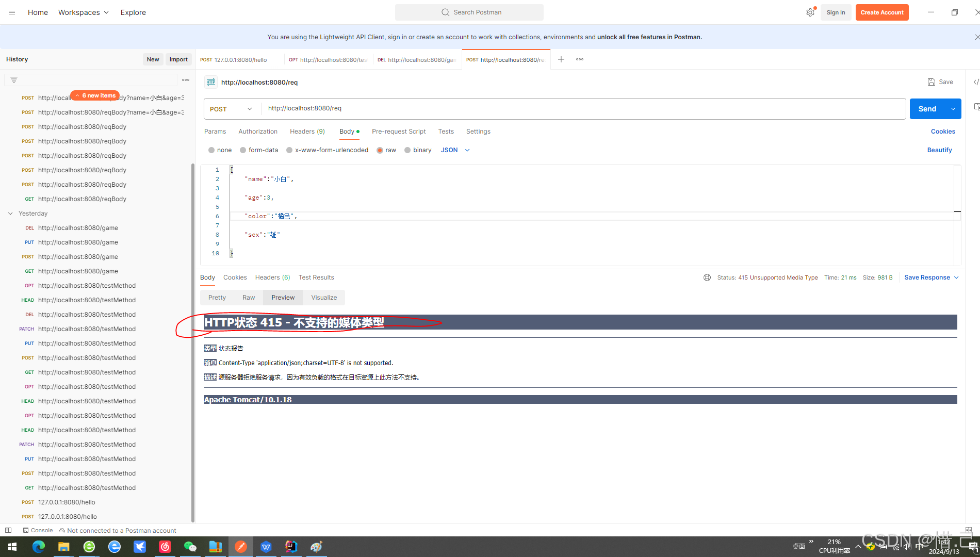
Task: Show hidden system tray icons
Action: (858, 547)
